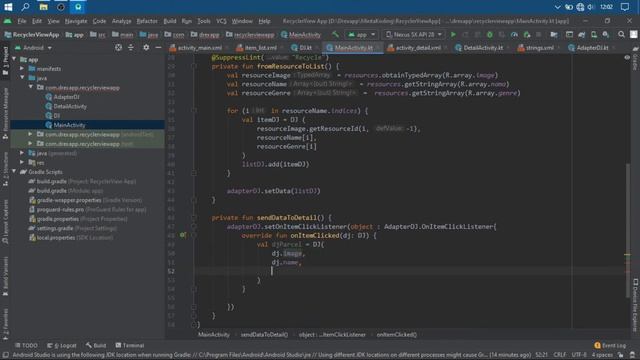Open the Project tool window side tab
The image size is (640, 360).
click(x=5, y=61)
